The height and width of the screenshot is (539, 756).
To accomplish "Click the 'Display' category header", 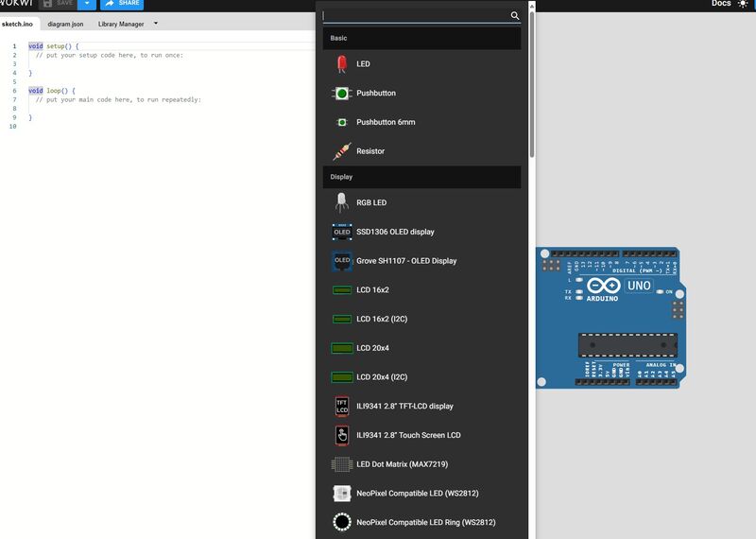I will pyautogui.click(x=421, y=177).
